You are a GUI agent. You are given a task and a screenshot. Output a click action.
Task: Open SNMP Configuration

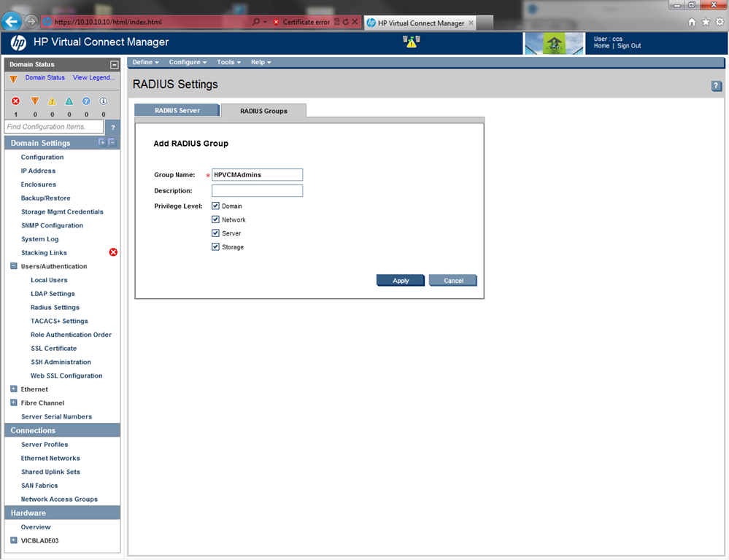(52, 225)
